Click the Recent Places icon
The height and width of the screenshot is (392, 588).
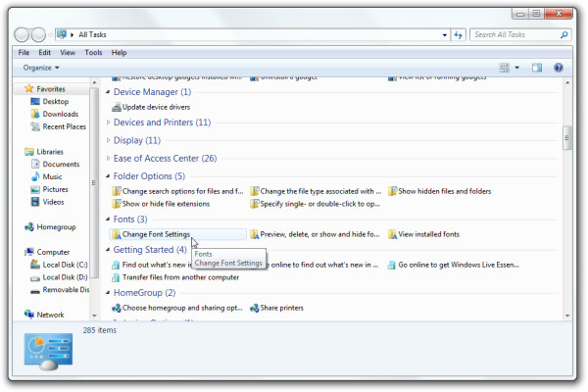pos(35,126)
